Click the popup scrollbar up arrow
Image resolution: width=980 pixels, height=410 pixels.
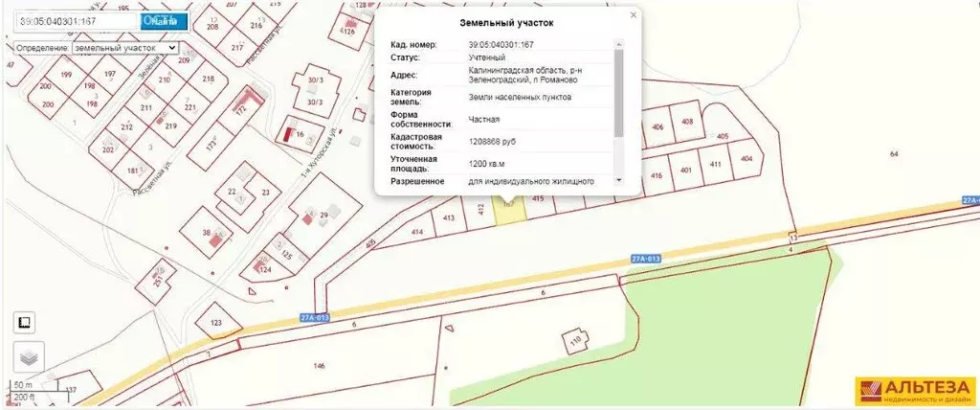619,44
